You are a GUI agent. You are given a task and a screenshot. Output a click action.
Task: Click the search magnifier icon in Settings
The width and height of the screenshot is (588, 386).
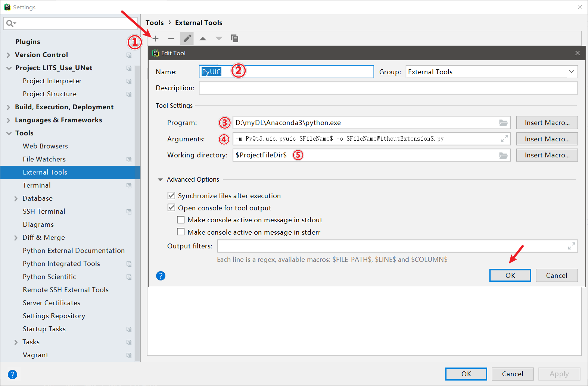(x=10, y=23)
